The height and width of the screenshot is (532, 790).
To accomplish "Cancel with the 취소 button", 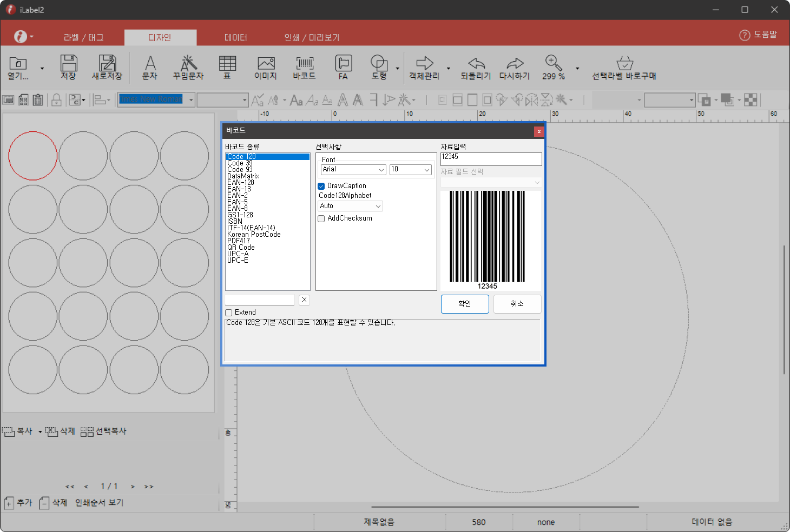I will pyautogui.click(x=517, y=304).
